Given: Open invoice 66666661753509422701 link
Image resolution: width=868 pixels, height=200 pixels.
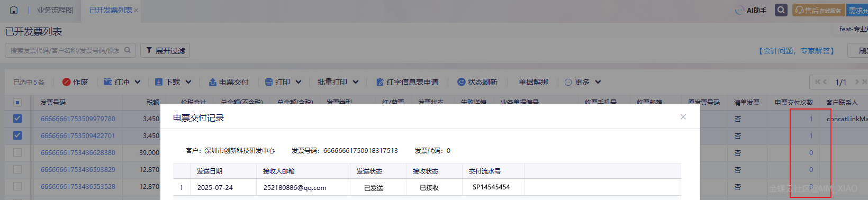Looking at the screenshot, I should (x=78, y=136).
